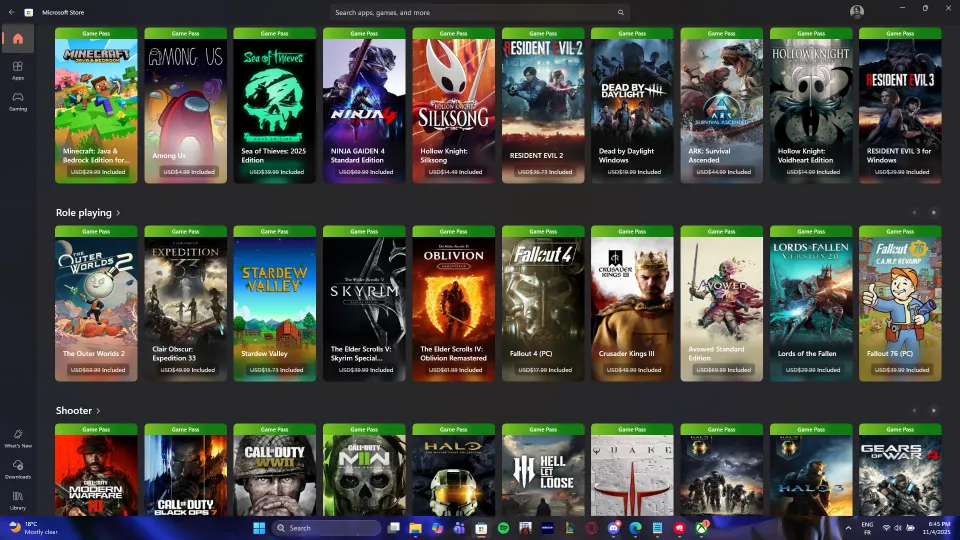
Task: Open the Fallout 76 (PC) card
Action: 900,303
